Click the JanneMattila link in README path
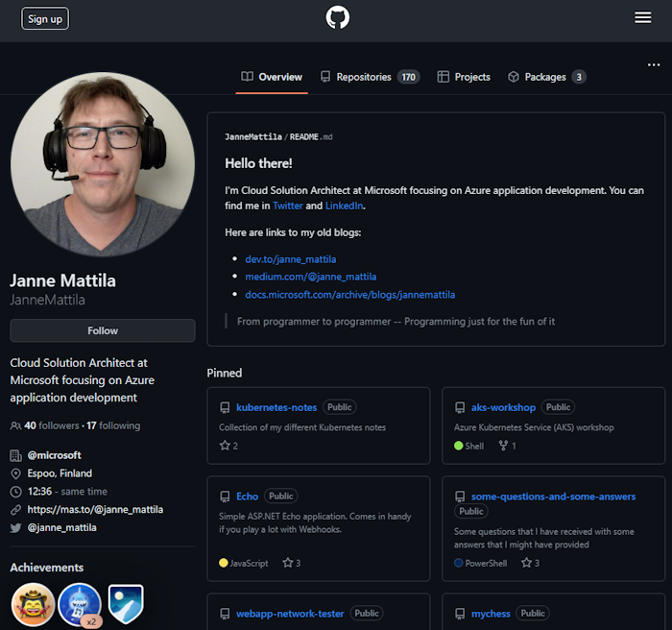The height and width of the screenshot is (630, 672). tap(253, 136)
